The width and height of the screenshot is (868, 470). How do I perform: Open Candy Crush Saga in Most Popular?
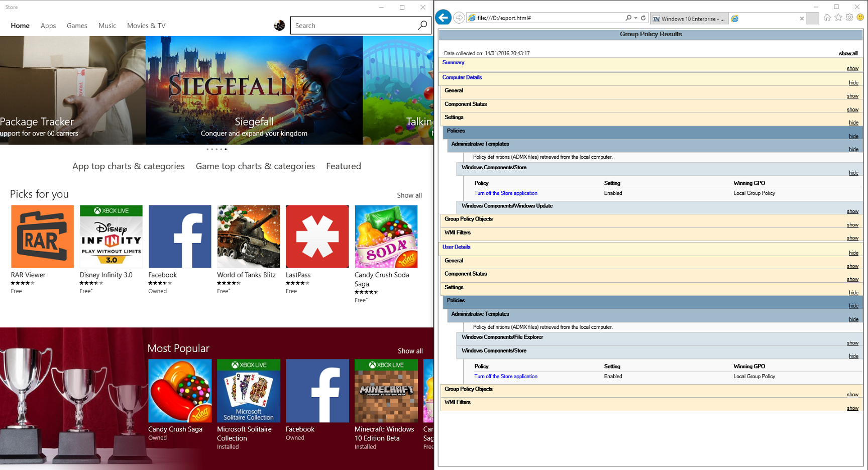pyautogui.click(x=180, y=400)
